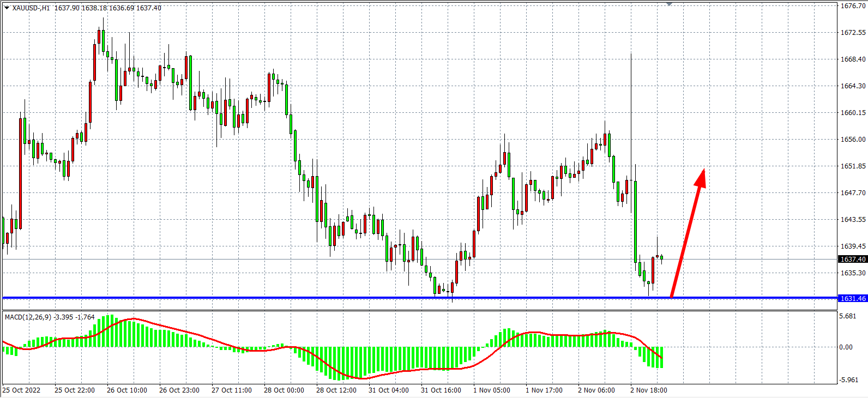This screenshot has width=868, height=398.
Task: Click the 2 Nov 18:00 time label
Action: 648,390
